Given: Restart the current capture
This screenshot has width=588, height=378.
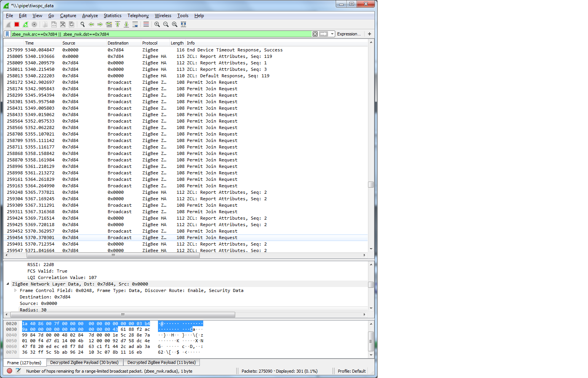Looking at the screenshot, I should 25,24.
